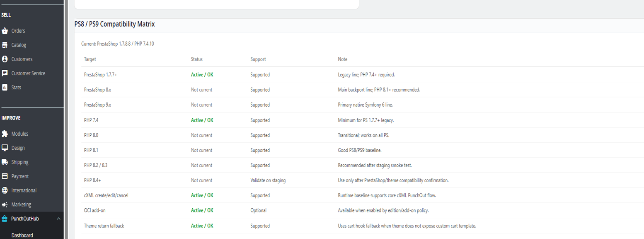The height and width of the screenshot is (239, 644).
Task: Click the Runtime baseline cXML PunchOut note
Action: pos(387,195)
